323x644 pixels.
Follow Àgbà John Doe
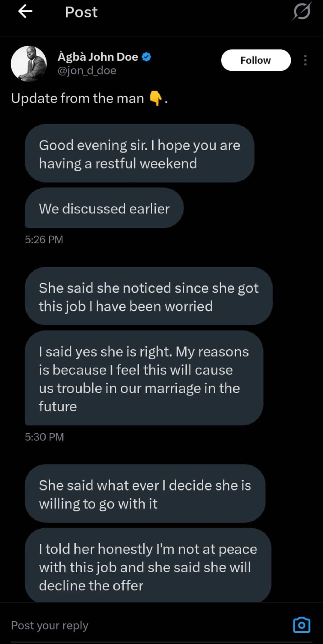pos(256,60)
